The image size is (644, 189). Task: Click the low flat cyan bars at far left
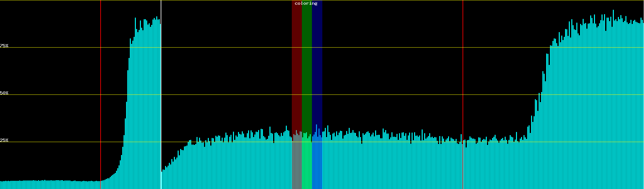coord(47,185)
